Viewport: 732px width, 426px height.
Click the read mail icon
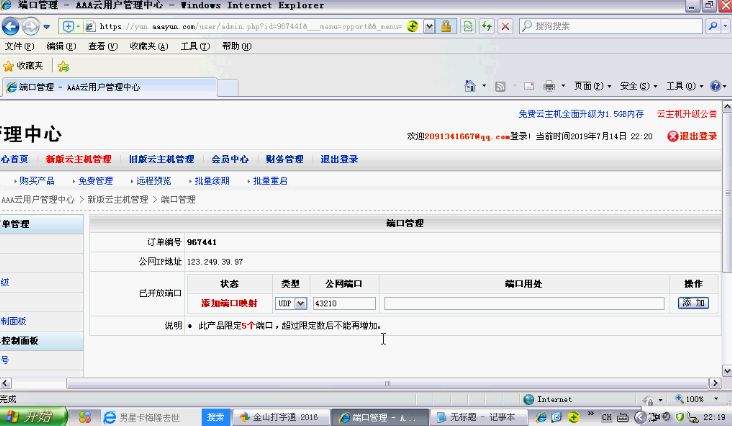[528, 86]
